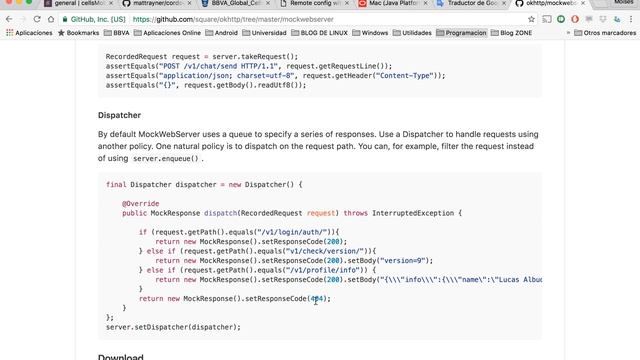Open the Chrome three-dot menu

631,19
